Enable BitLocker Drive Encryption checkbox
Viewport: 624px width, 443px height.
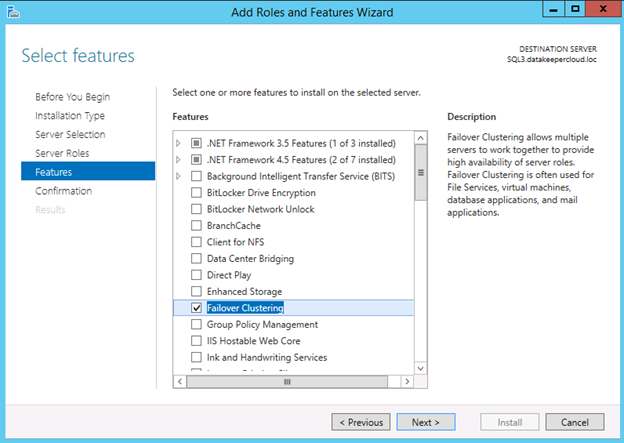tap(197, 193)
